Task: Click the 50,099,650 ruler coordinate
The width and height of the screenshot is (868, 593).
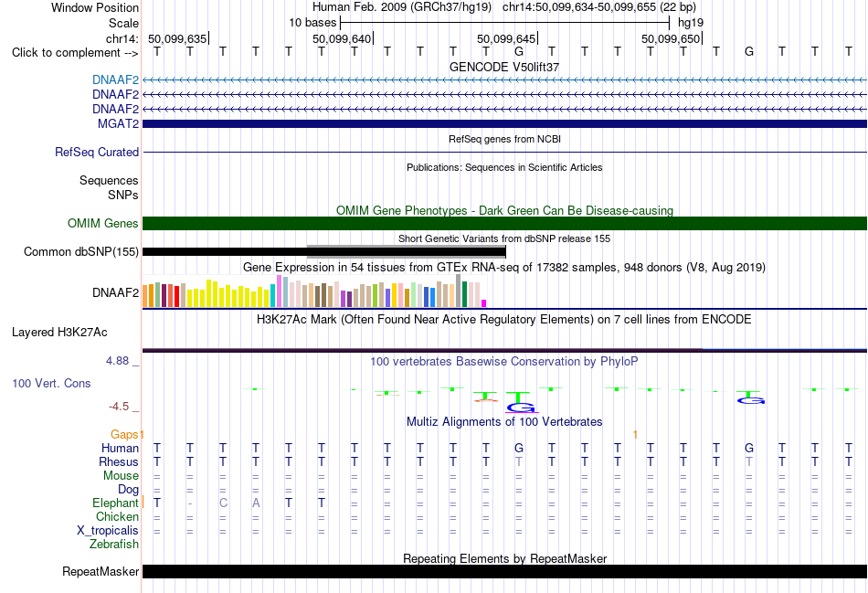Action: [671, 38]
